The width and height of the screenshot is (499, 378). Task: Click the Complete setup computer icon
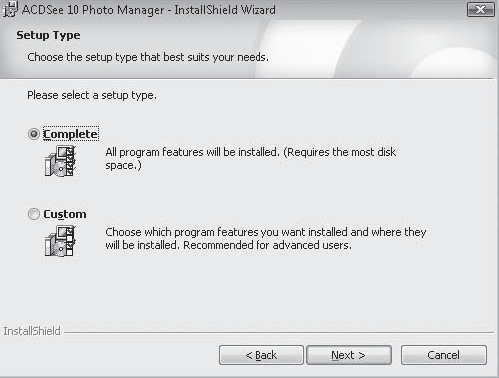(x=60, y=161)
